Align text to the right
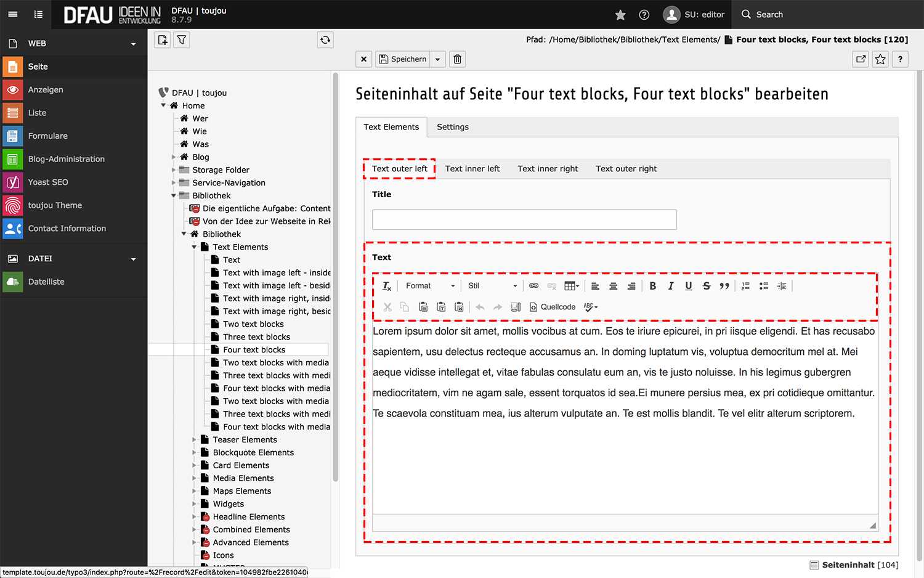Image resolution: width=924 pixels, height=578 pixels. (x=631, y=286)
